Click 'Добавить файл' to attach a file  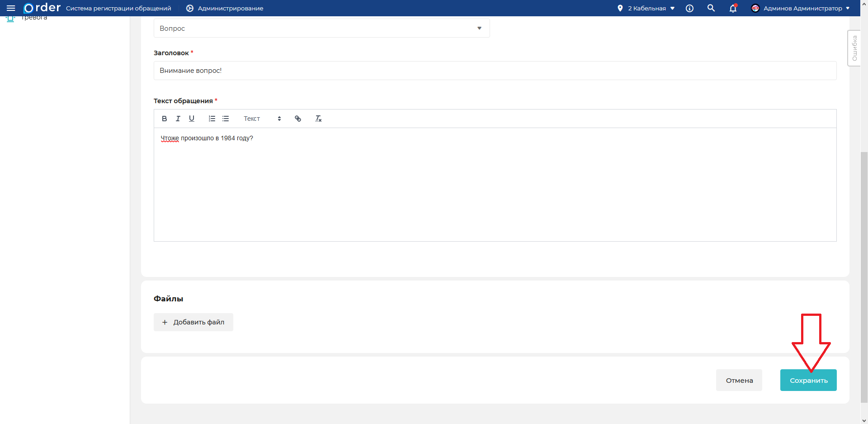(x=193, y=322)
